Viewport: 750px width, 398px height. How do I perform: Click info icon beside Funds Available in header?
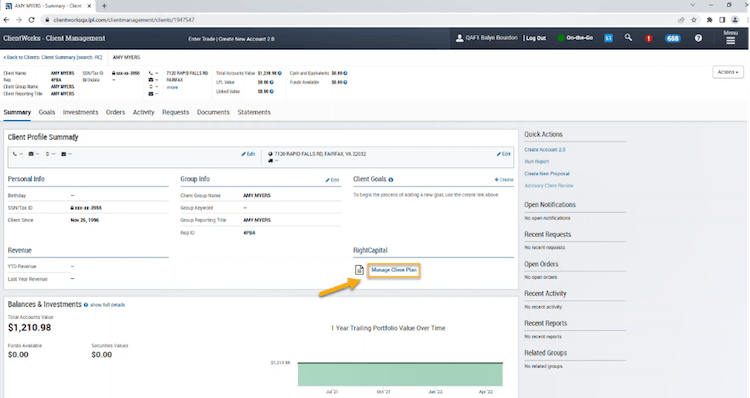(345, 82)
